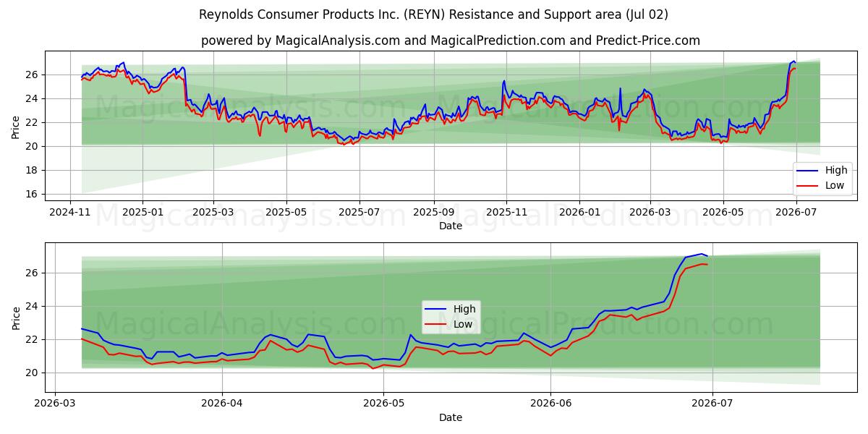Click the 2026-07 tick label in top chart
This screenshot has width=868, height=434.
point(796,213)
